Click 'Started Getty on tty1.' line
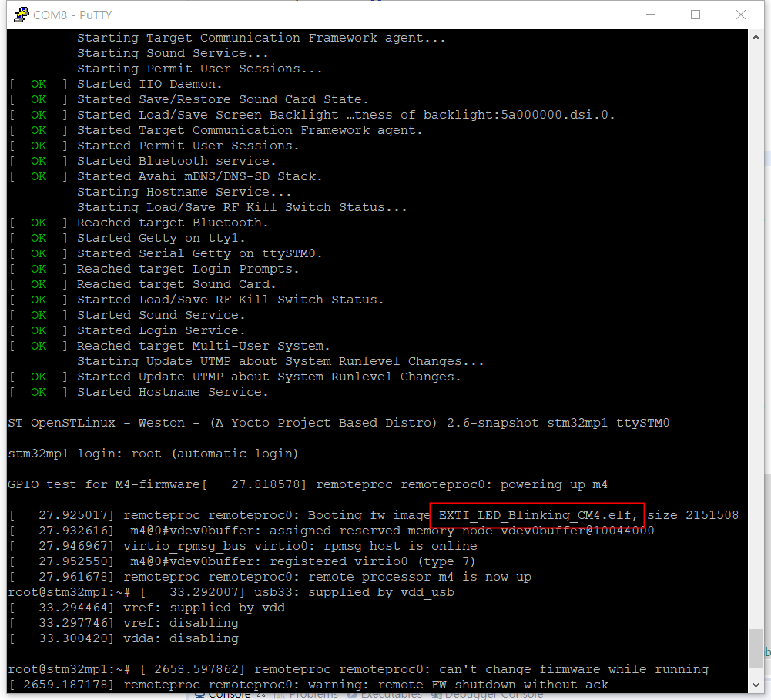Image resolution: width=771 pixels, height=700 pixels. click(x=127, y=238)
